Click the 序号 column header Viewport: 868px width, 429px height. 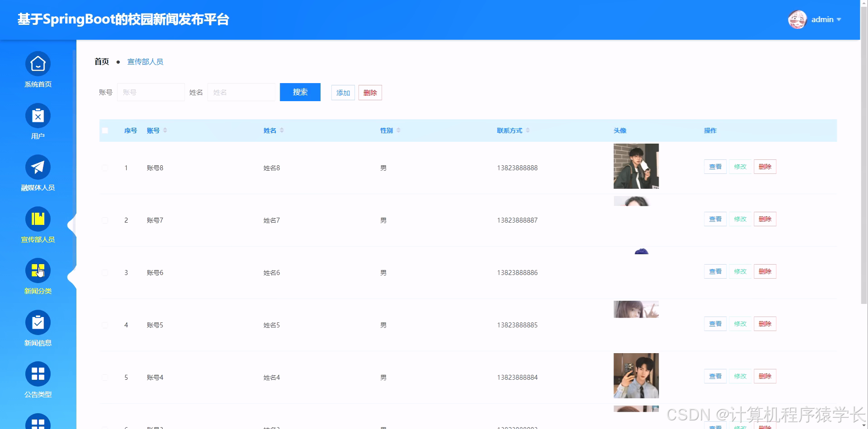pos(131,131)
